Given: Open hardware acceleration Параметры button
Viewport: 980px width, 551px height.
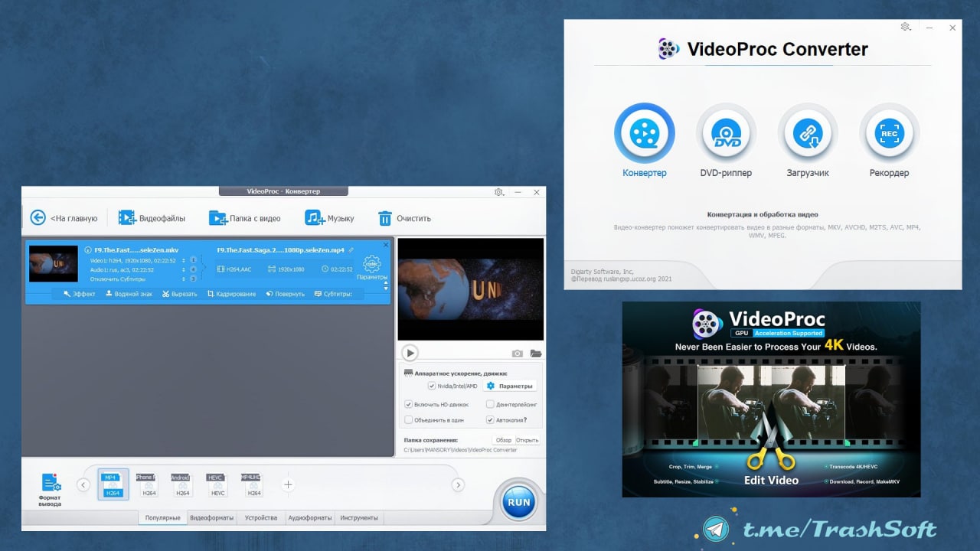Looking at the screenshot, I should pyautogui.click(x=511, y=386).
